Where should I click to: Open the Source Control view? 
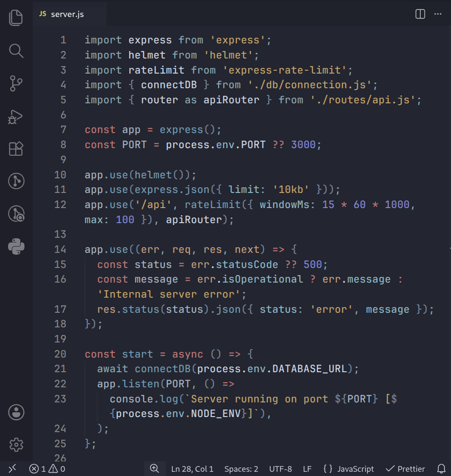click(x=16, y=84)
